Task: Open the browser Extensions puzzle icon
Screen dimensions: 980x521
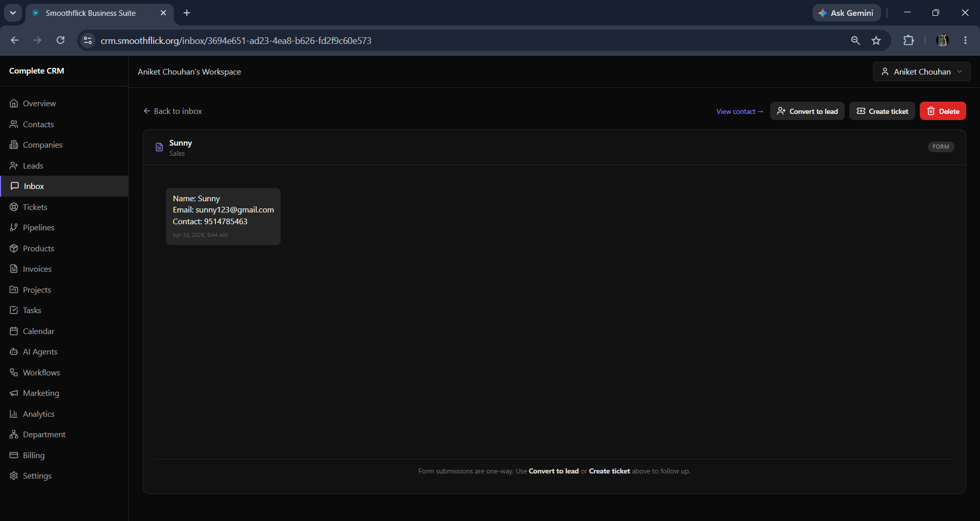Action: pos(909,40)
